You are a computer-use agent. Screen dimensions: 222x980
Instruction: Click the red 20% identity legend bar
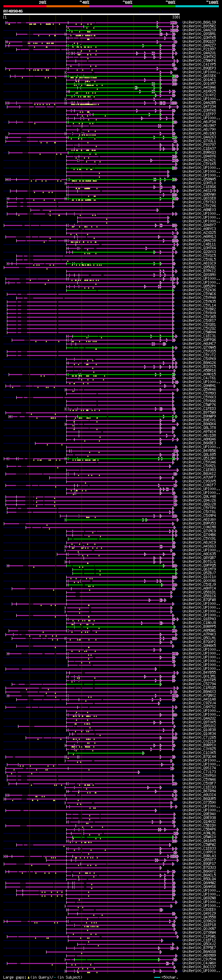(x=25, y=6)
